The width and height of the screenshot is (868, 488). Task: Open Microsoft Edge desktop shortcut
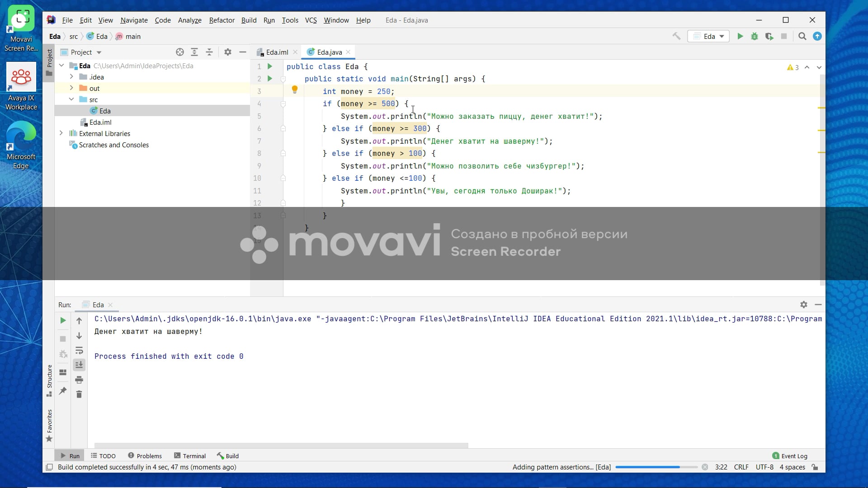coord(21,145)
